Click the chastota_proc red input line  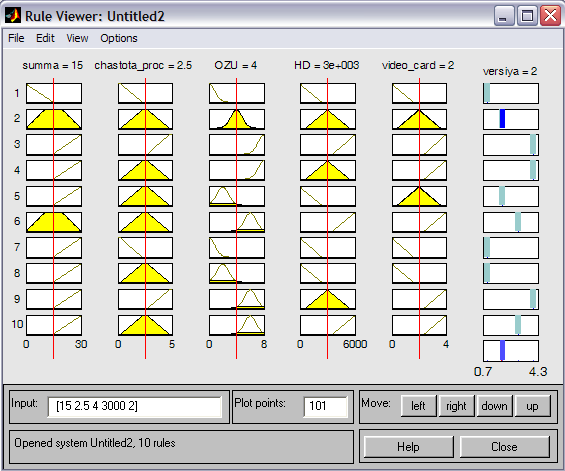[x=145, y=218]
